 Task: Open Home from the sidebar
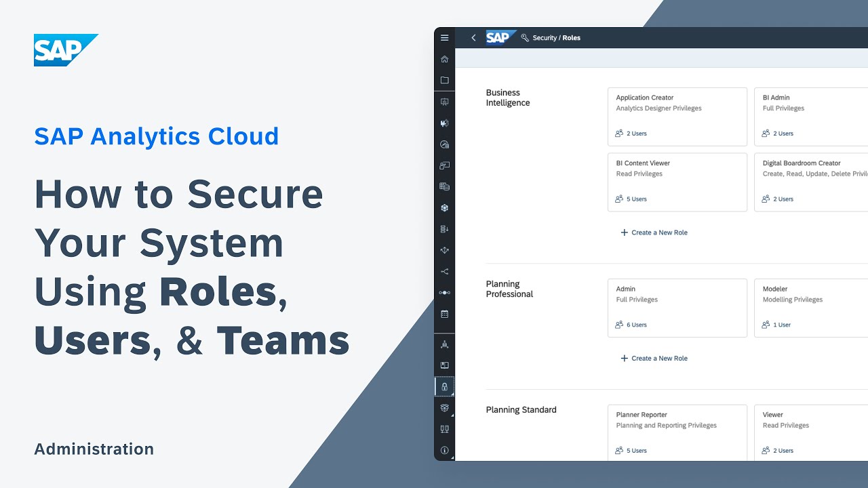(x=444, y=59)
